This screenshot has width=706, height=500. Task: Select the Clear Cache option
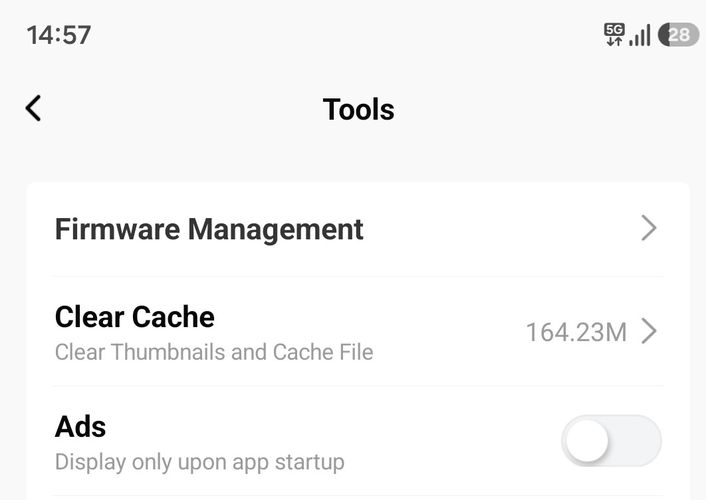(x=358, y=332)
